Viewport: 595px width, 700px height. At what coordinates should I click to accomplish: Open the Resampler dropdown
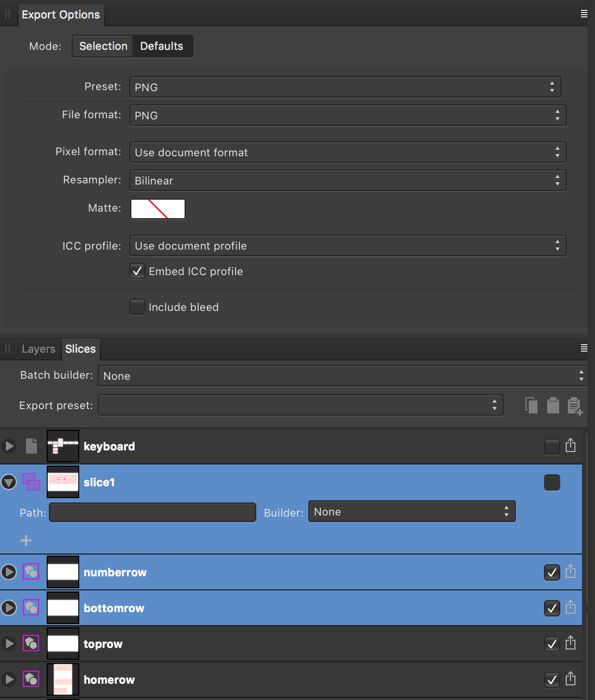click(x=347, y=180)
